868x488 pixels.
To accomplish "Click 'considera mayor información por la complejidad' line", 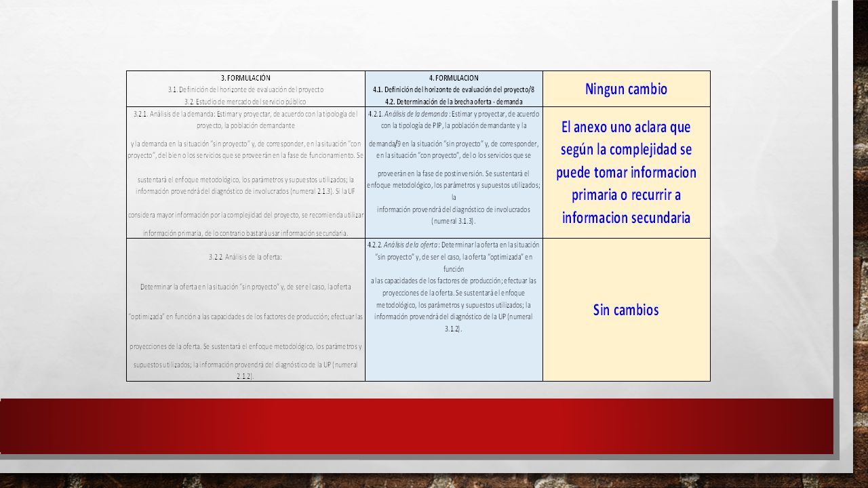I will coord(245,215).
